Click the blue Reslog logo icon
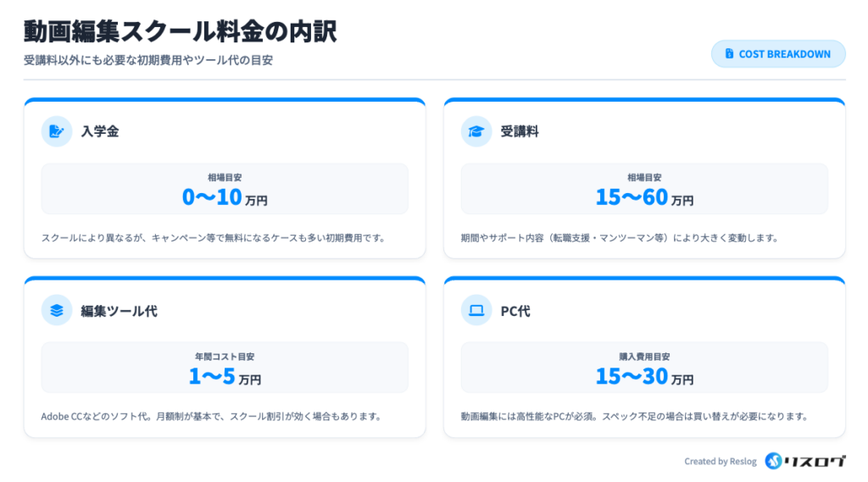Image resolution: width=868 pixels, height=482 pixels. point(773,461)
